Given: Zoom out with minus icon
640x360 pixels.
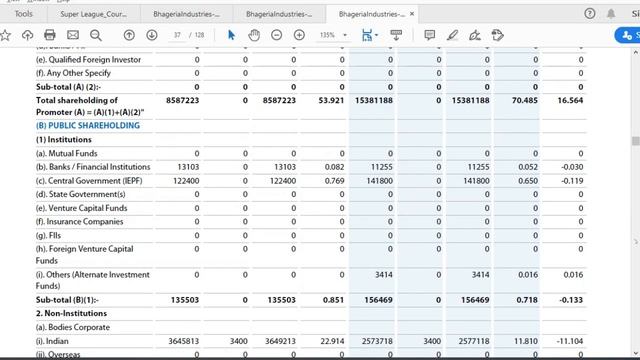Looking at the screenshot, I should (276, 35).
